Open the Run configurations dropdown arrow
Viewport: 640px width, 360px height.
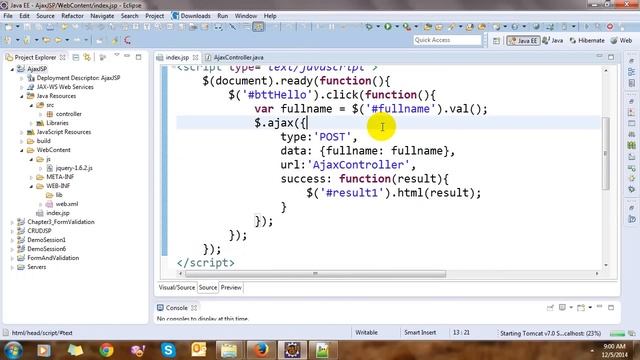click(x=397, y=27)
